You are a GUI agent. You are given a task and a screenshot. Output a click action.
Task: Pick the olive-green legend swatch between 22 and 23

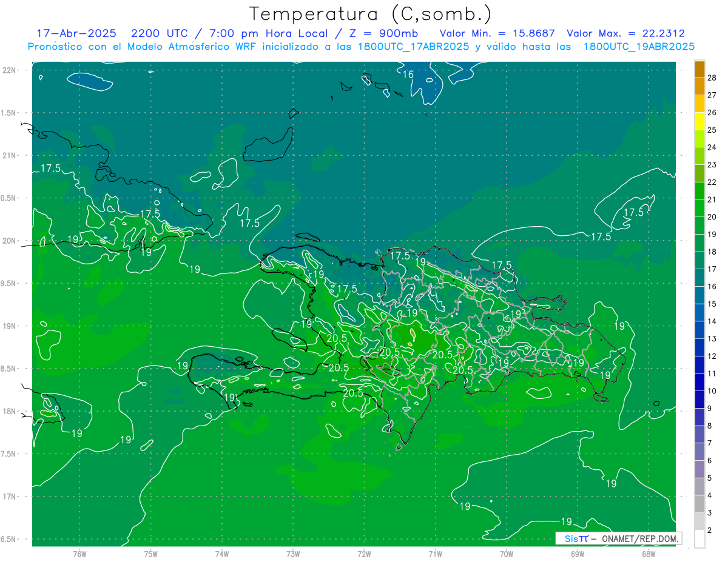point(699,173)
